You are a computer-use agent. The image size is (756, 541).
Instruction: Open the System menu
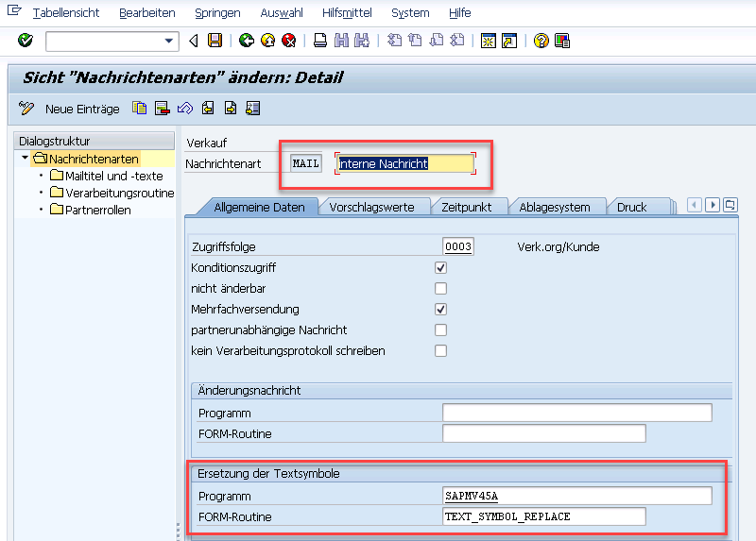[410, 12]
